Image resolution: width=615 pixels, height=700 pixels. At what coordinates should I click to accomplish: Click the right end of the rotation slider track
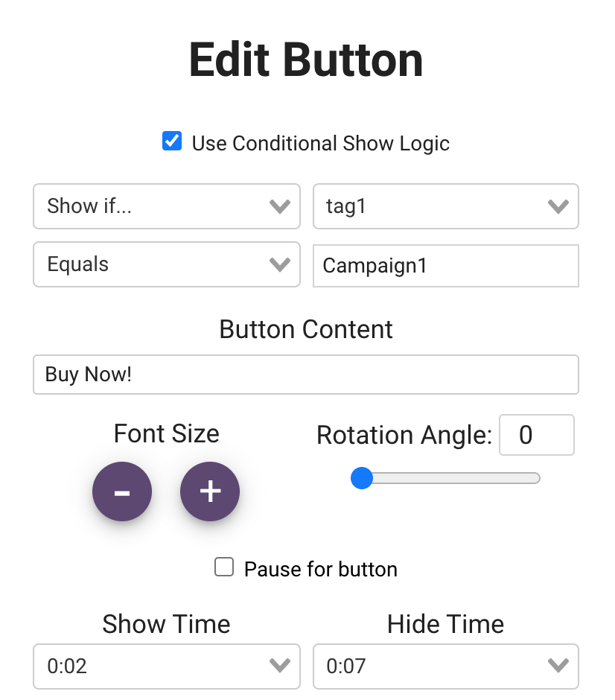[x=535, y=478]
